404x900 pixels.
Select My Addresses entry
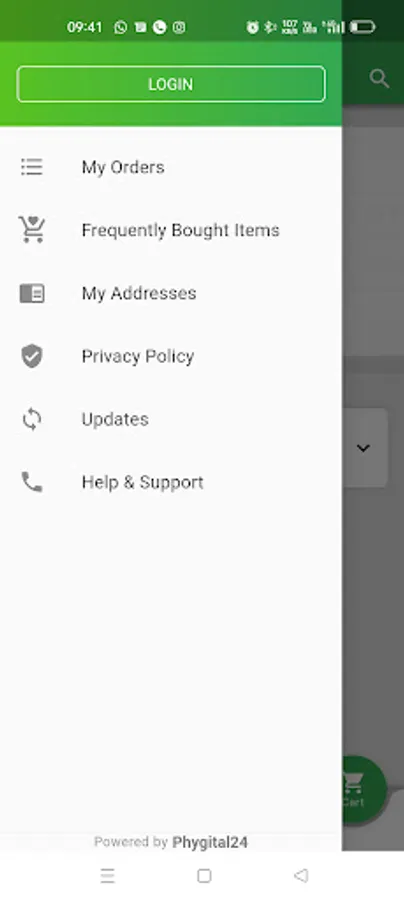coord(171,293)
